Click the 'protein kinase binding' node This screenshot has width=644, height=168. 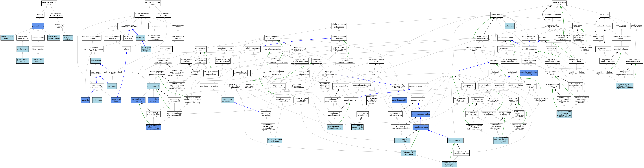38,61
